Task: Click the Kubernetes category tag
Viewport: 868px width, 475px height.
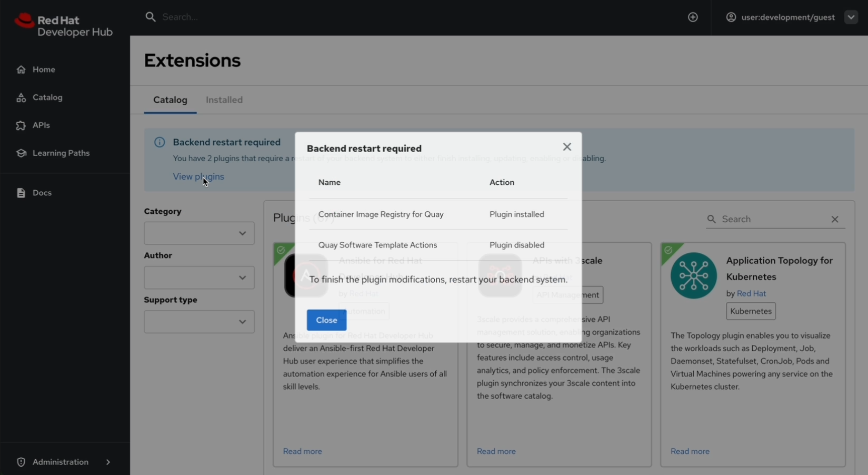Action: 750,311
